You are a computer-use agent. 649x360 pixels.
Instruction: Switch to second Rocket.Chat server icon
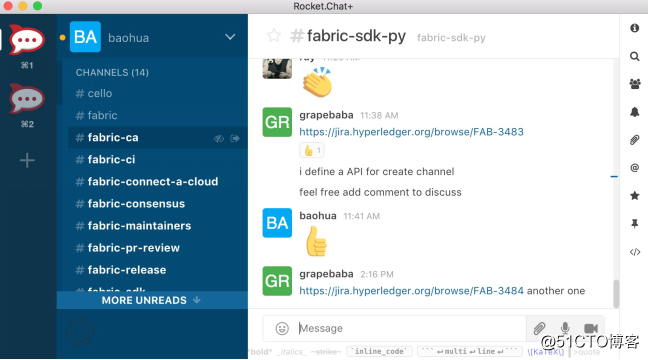coord(26,98)
